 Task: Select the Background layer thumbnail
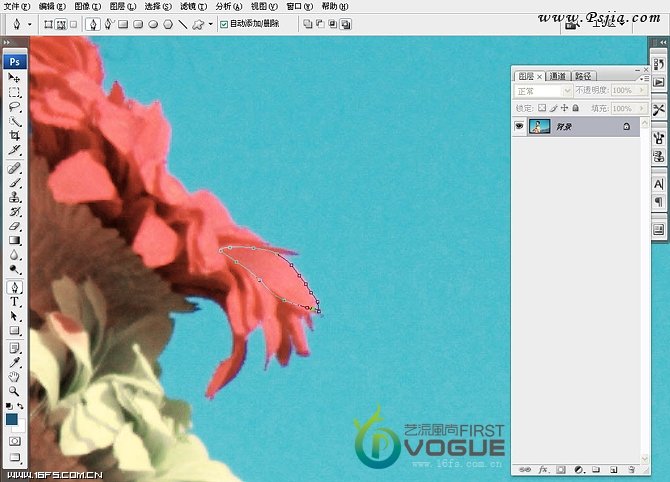click(x=540, y=127)
